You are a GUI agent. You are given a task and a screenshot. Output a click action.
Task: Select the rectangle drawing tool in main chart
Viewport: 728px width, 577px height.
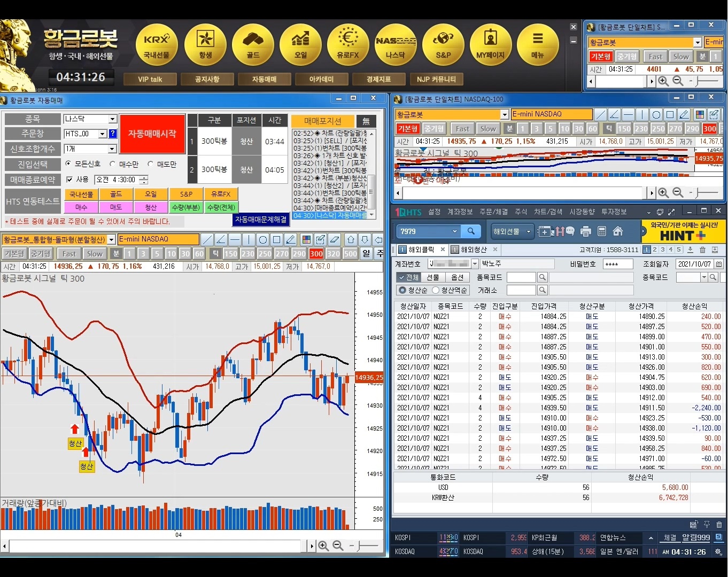[x=276, y=239]
